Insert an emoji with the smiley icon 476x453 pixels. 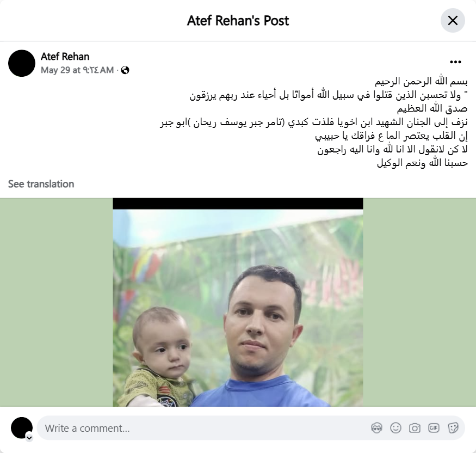click(x=395, y=428)
